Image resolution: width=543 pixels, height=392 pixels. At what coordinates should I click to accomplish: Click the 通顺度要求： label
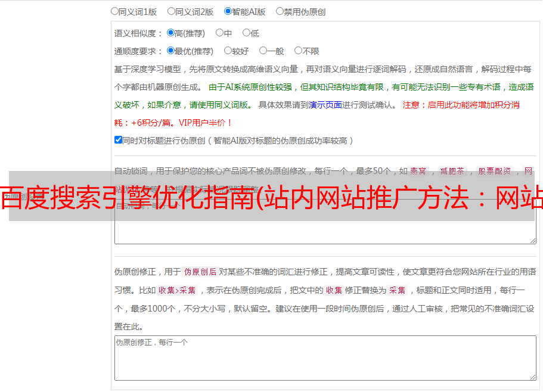coord(138,51)
